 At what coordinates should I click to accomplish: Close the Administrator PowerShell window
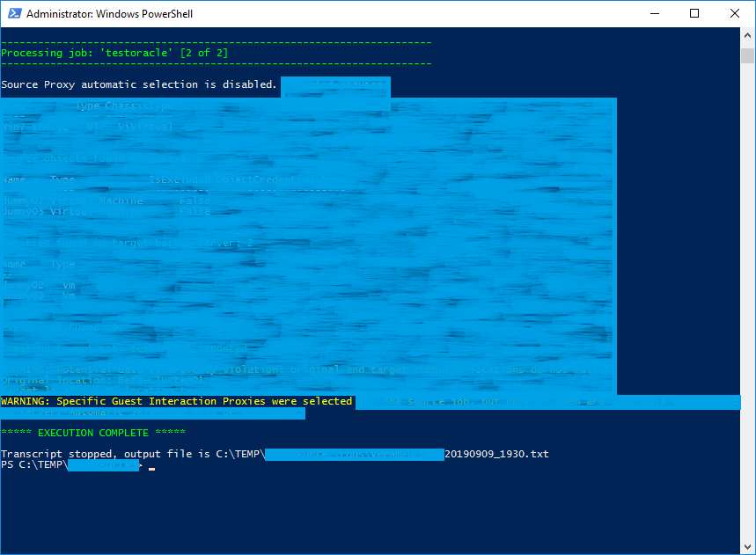coord(734,13)
